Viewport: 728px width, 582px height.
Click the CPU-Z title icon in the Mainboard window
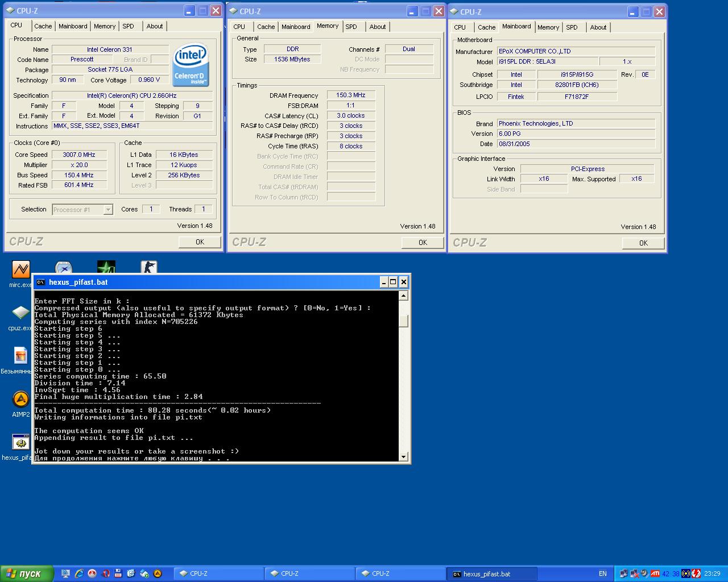coord(454,11)
